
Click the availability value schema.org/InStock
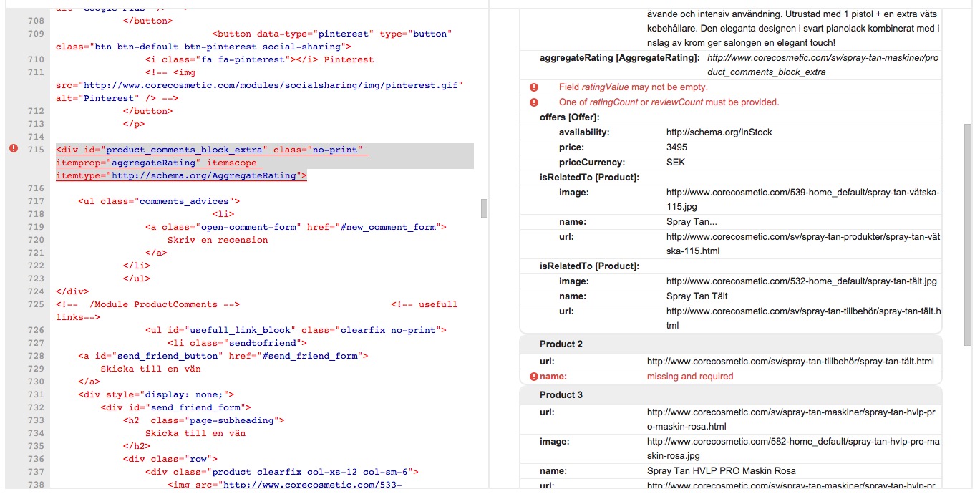(719, 132)
